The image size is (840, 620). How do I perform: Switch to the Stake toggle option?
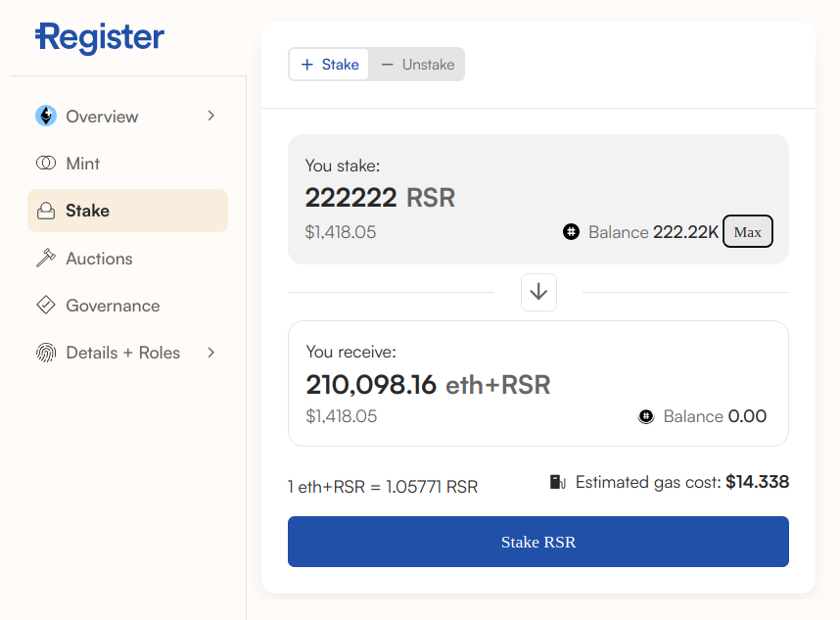point(329,65)
